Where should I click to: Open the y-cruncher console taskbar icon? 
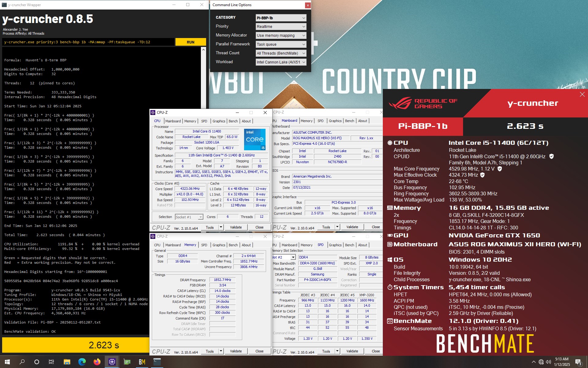point(157,362)
